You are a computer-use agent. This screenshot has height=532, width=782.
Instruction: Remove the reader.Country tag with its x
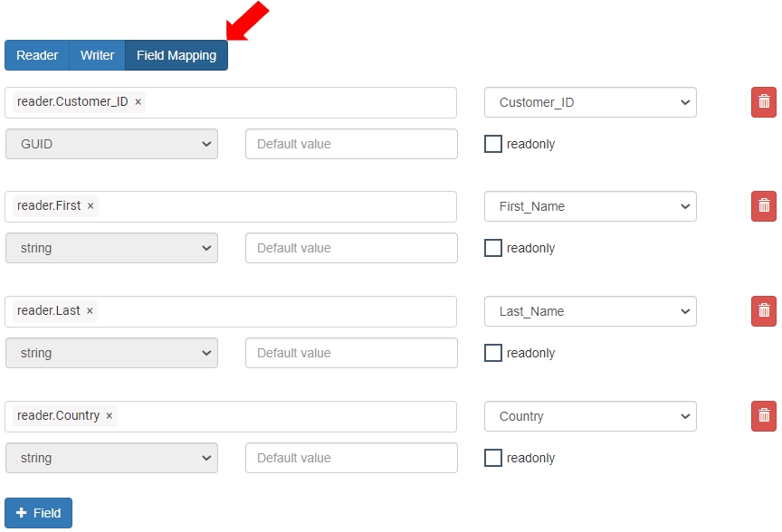point(110,416)
